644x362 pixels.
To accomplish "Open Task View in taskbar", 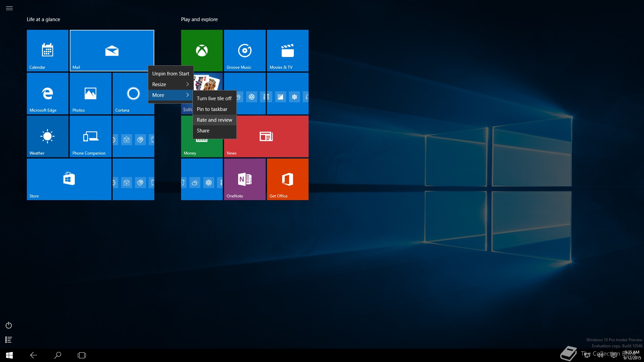I will [x=82, y=355].
